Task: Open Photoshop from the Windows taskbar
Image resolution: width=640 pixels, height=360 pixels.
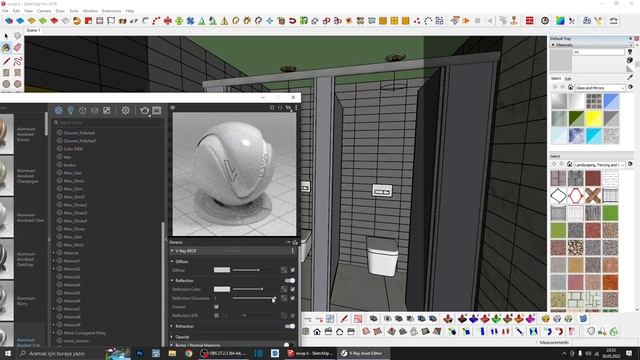Action: [x=140, y=353]
